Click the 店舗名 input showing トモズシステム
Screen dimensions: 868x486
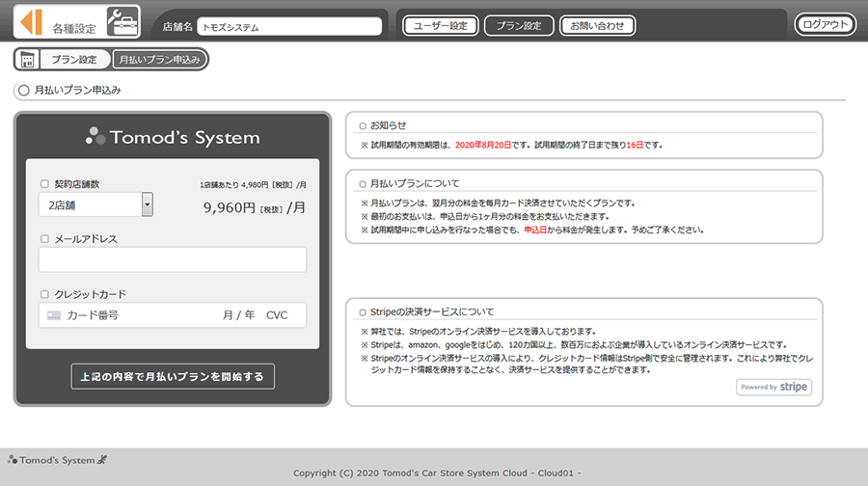point(289,27)
